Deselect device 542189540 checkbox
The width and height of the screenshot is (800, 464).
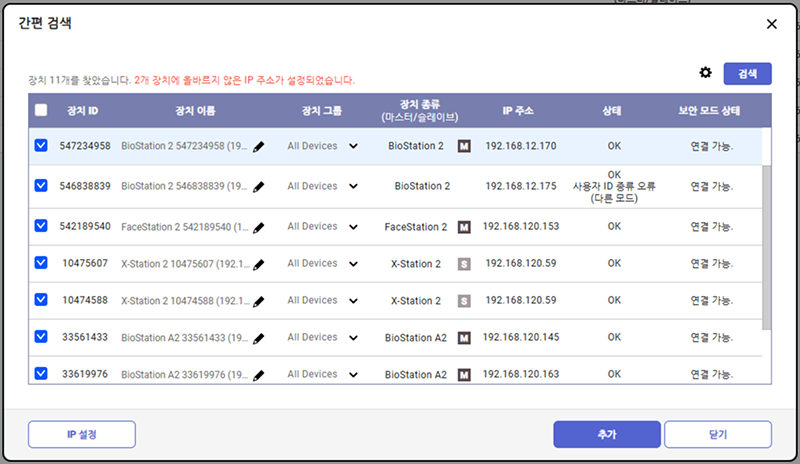[x=41, y=227]
